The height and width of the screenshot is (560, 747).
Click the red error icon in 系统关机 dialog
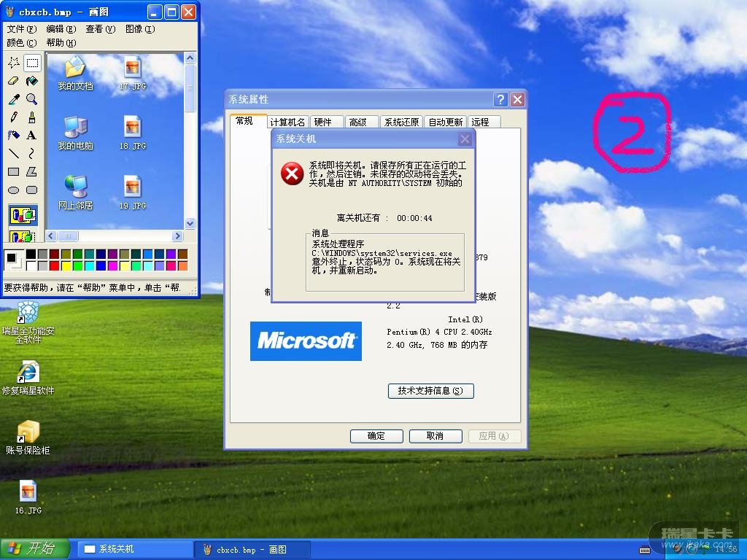(292, 174)
